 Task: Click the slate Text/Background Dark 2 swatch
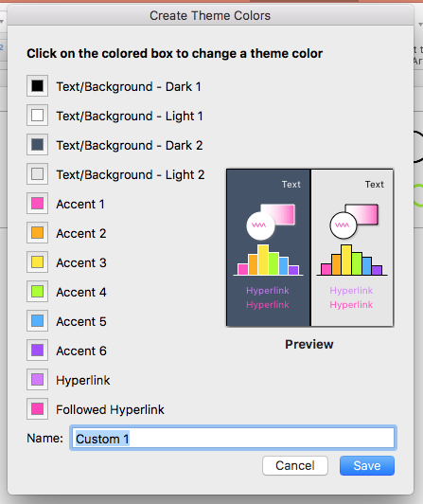[x=37, y=145]
